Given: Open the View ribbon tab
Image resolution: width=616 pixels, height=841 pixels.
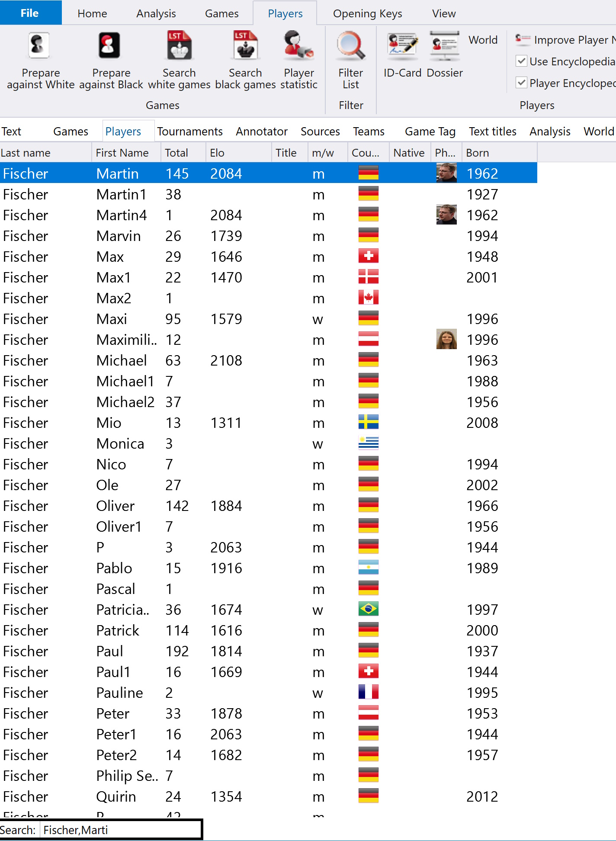Looking at the screenshot, I should tap(444, 13).
